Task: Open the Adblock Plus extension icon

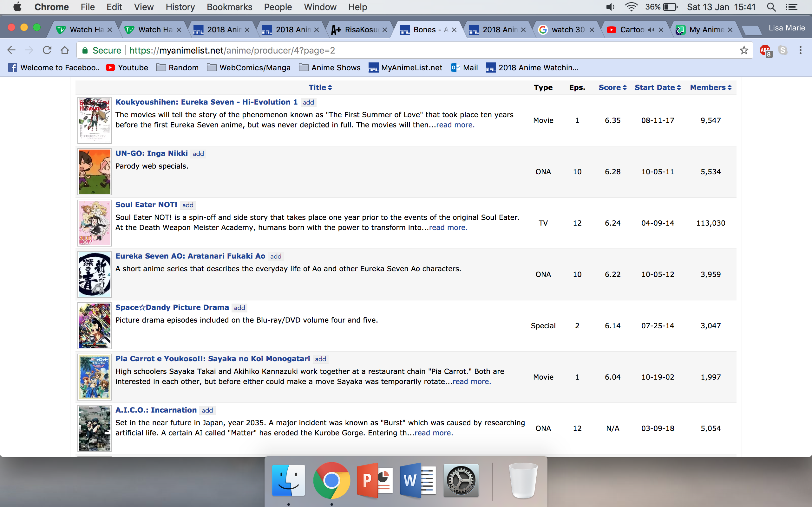Action: pos(765,50)
